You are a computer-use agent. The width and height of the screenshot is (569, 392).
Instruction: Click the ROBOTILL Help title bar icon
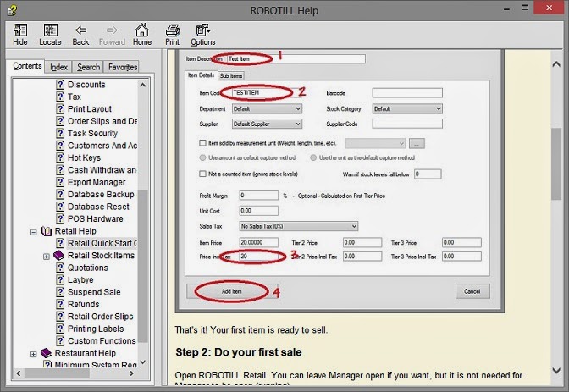pos(12,10)
